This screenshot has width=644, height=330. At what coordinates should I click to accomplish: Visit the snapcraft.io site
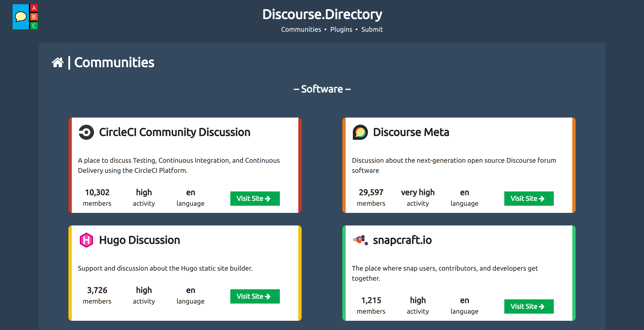(x=529, y=306)
